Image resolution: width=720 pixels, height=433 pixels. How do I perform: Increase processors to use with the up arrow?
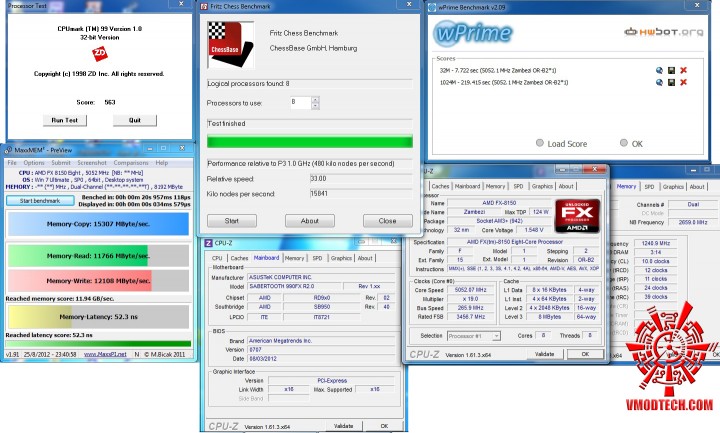tap(315, 100)
